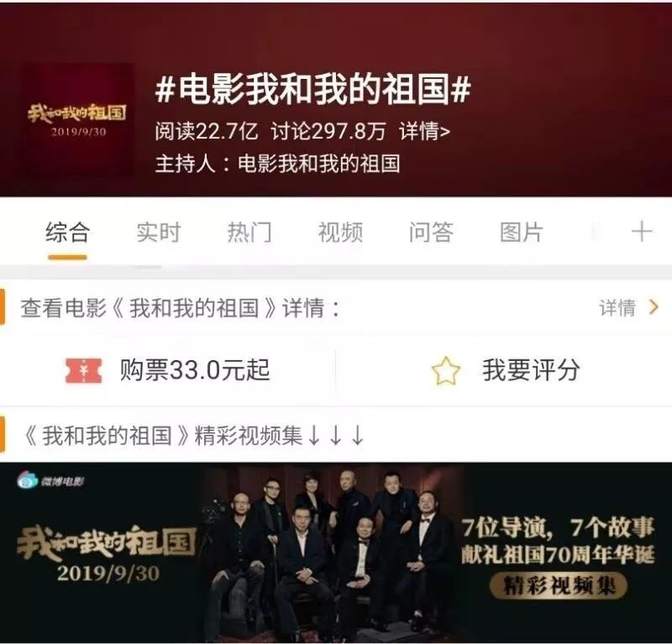
Task: Switch to the 实时 tab
Action: pos(158,233)
